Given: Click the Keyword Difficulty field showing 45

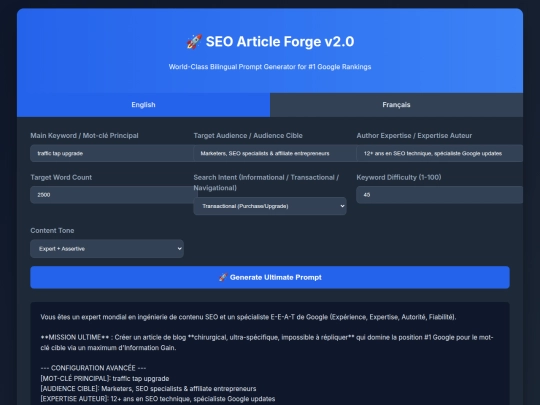Looking at the screenshot, I should (x=440, y=195).
